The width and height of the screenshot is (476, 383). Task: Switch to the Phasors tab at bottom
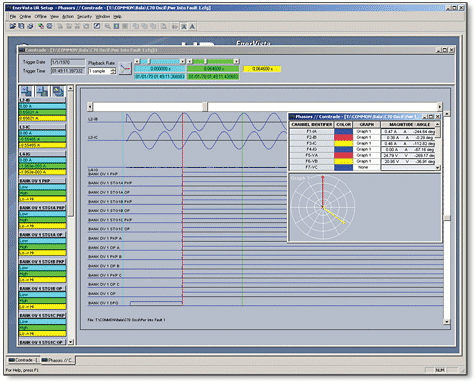[x=57, y=360]
